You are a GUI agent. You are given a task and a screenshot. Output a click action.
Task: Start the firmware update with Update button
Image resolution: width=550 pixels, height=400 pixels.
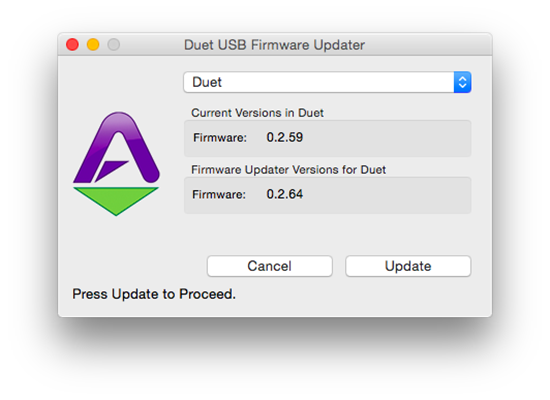tap(408, 266)
